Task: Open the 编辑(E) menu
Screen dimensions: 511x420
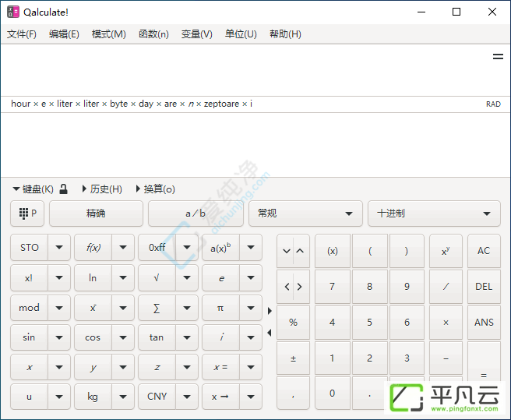Action: [x=64, y=34]
